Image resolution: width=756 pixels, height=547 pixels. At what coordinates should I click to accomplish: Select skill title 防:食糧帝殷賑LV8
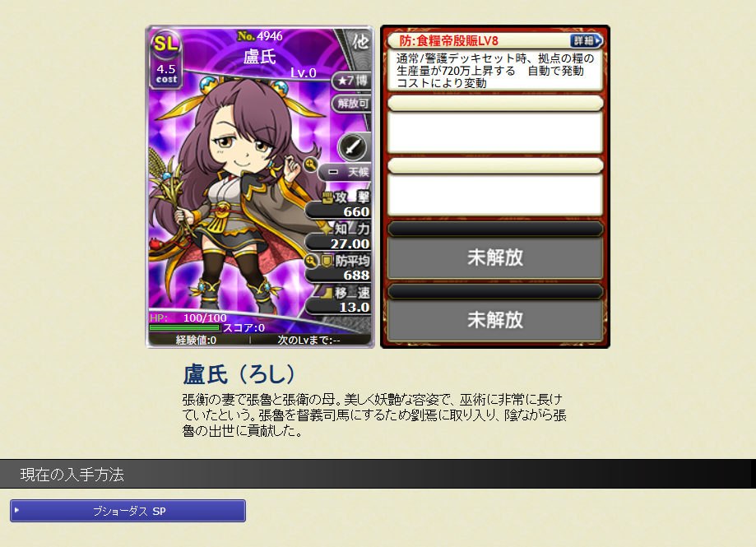(x=449, y=41)
